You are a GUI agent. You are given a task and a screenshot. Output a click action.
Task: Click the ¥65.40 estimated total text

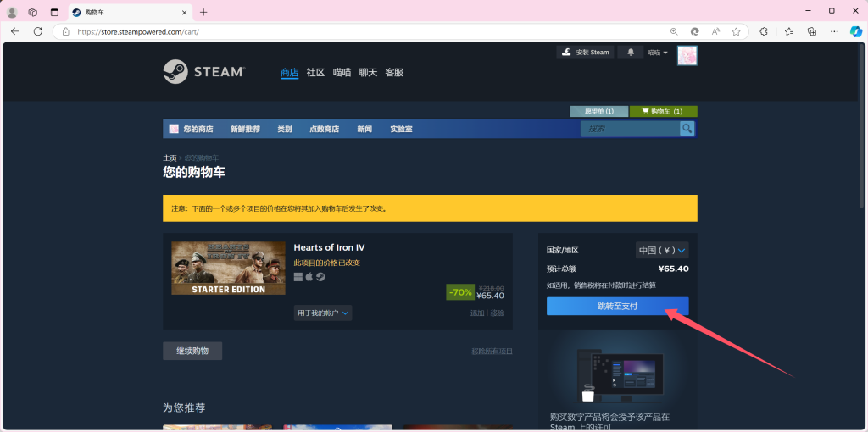(673, 269)
